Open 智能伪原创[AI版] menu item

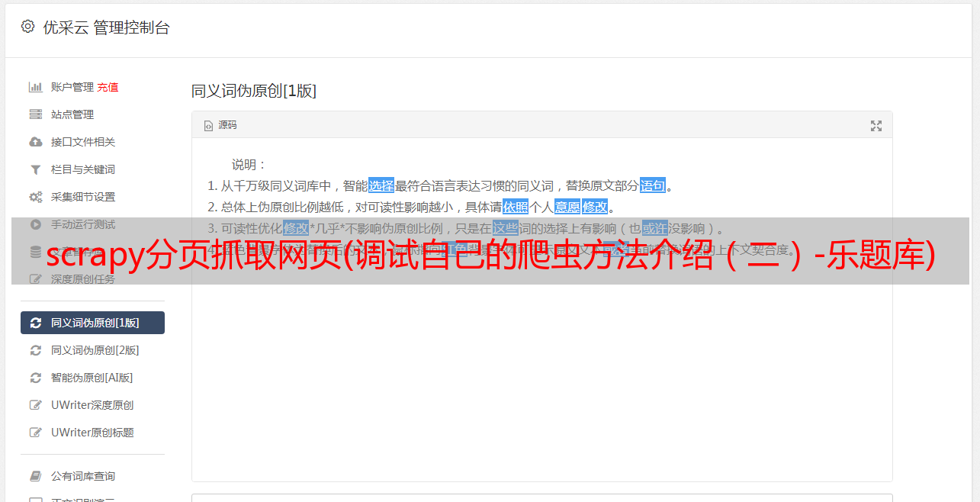pyautogui.click(x=92, y=378)
